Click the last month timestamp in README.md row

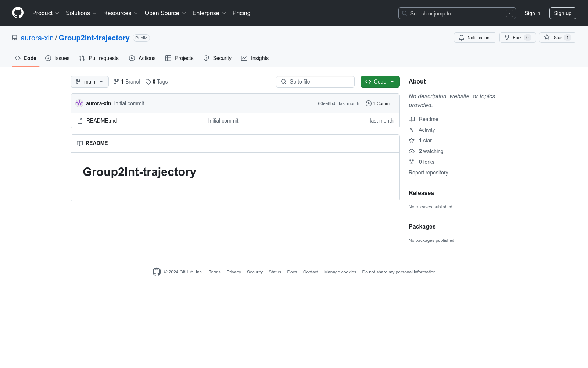tap(381, 121)
